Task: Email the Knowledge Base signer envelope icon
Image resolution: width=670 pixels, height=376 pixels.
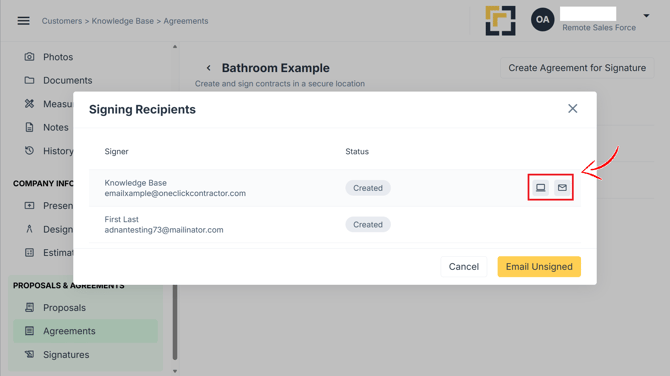Action: [562, 188]
